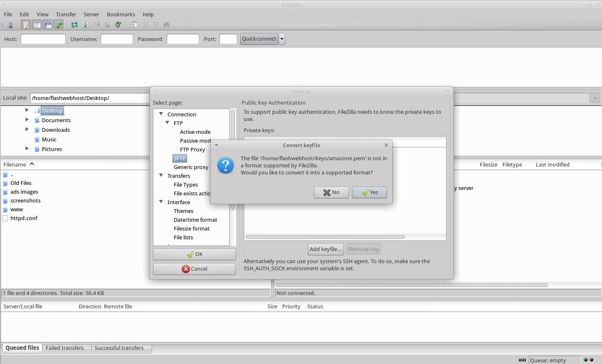Focus the Username input field
The height and width of the screenshot is (364, 602).
[117, 39]
